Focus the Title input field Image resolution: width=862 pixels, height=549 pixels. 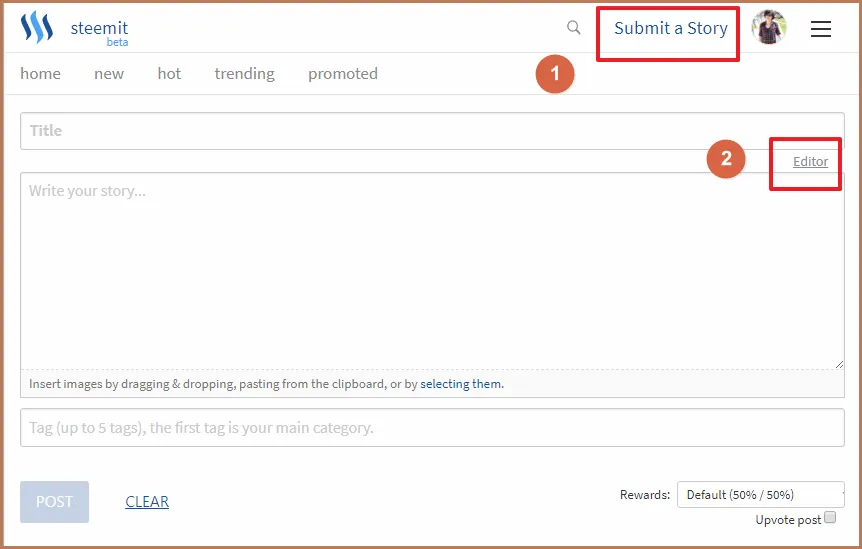432,131
